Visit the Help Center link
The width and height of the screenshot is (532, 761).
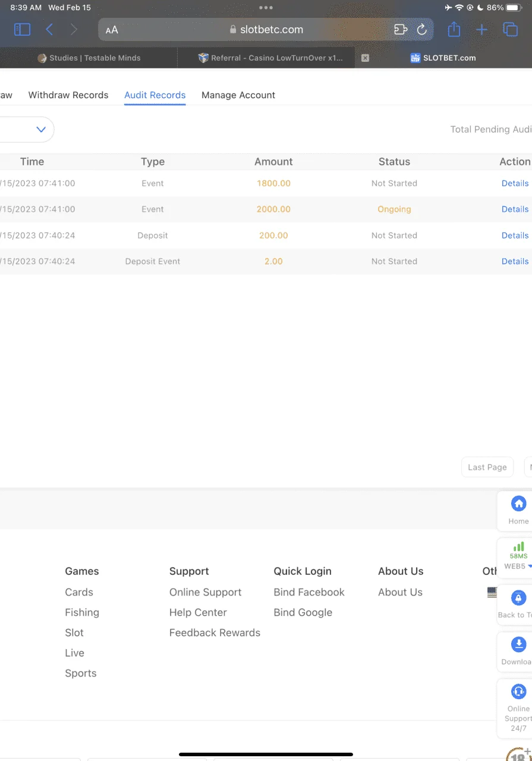tap(198, 612)
